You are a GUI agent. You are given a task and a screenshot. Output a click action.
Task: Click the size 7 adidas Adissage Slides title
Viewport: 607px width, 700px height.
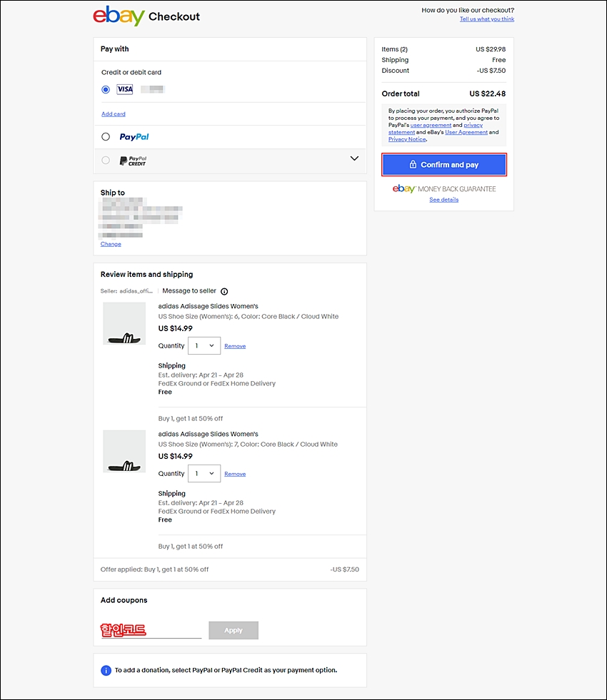pyautogui.click(x=208, y=434)
